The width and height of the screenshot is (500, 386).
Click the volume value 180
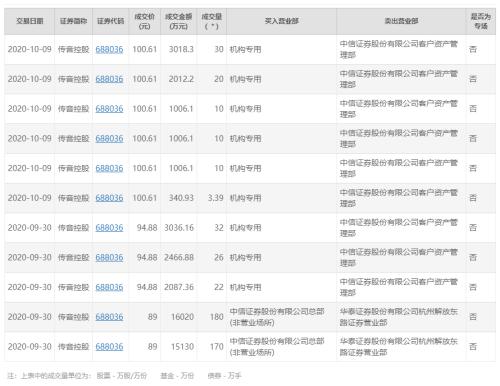(217, 317)
